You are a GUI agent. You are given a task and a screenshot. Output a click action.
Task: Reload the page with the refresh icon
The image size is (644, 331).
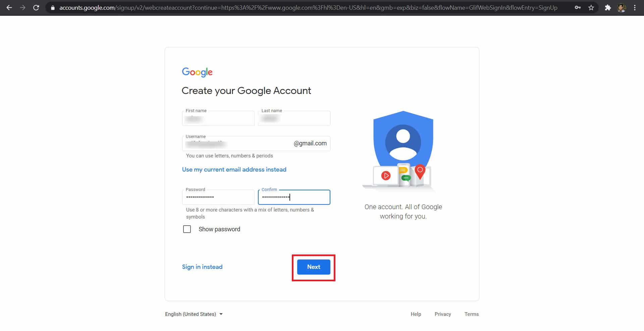tap(36, 7)
